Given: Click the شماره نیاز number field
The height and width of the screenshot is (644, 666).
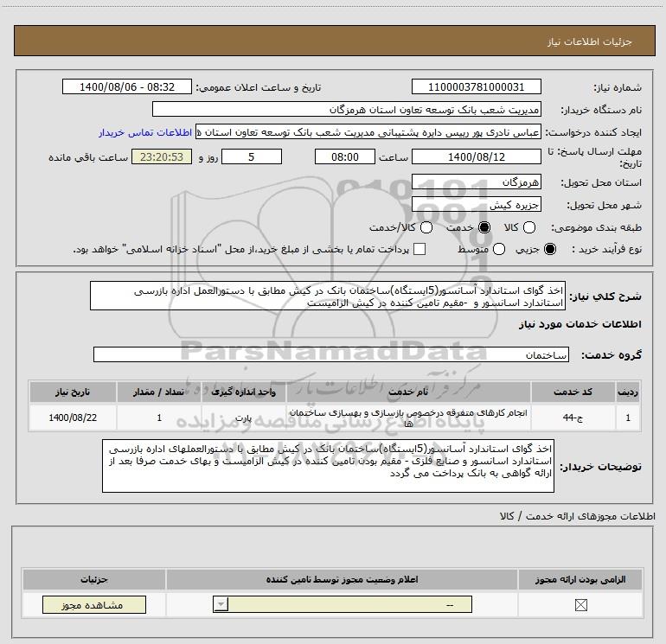Looking at the screenshot, I should [x=476, y=86].
